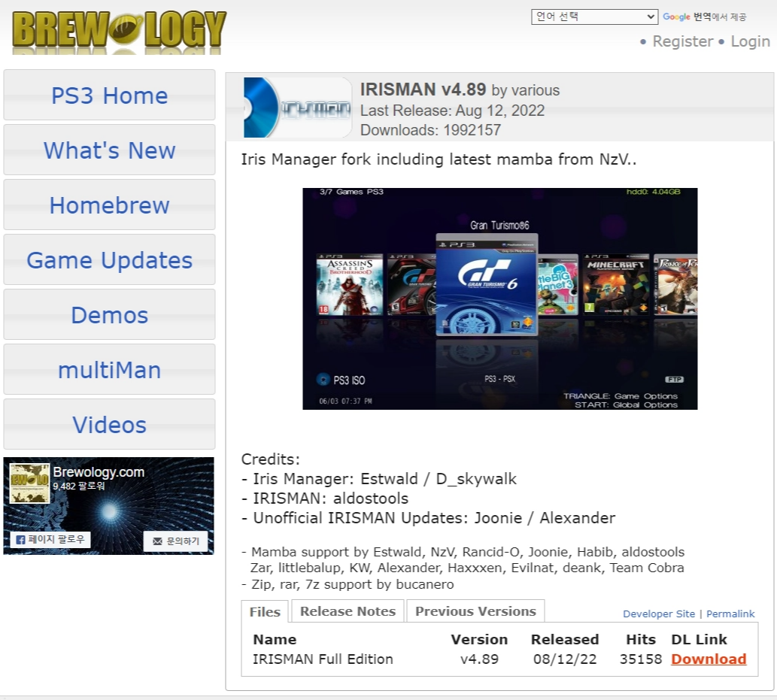The height and width of the screenshot is (700, 777).
Task: Open PS3 Home from sidebar
Action: pos(110,95)
